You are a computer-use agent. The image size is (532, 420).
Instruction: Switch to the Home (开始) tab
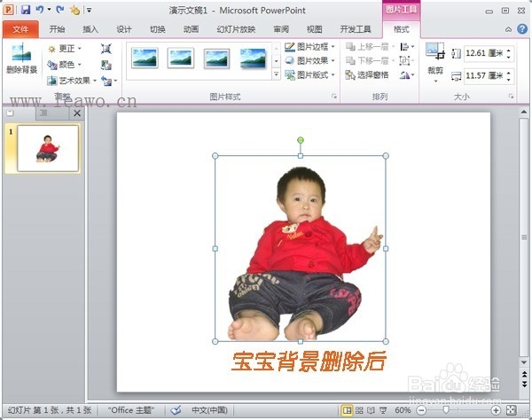57,29
